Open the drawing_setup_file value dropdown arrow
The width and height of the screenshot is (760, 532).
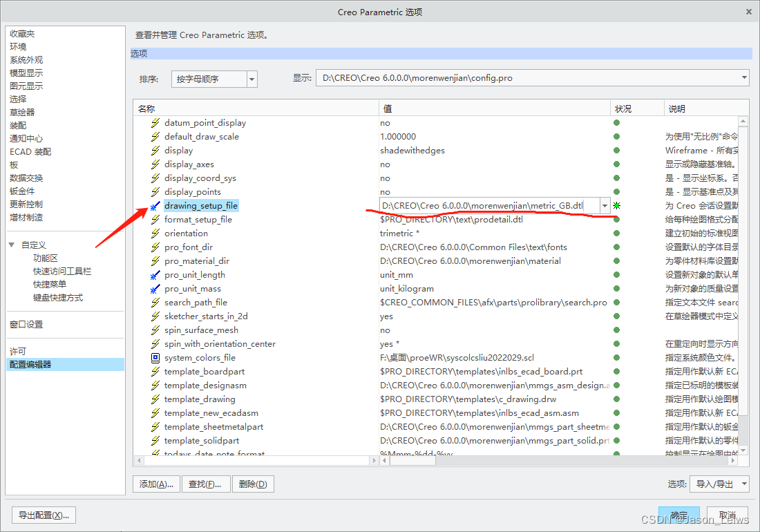coord(605,206)
